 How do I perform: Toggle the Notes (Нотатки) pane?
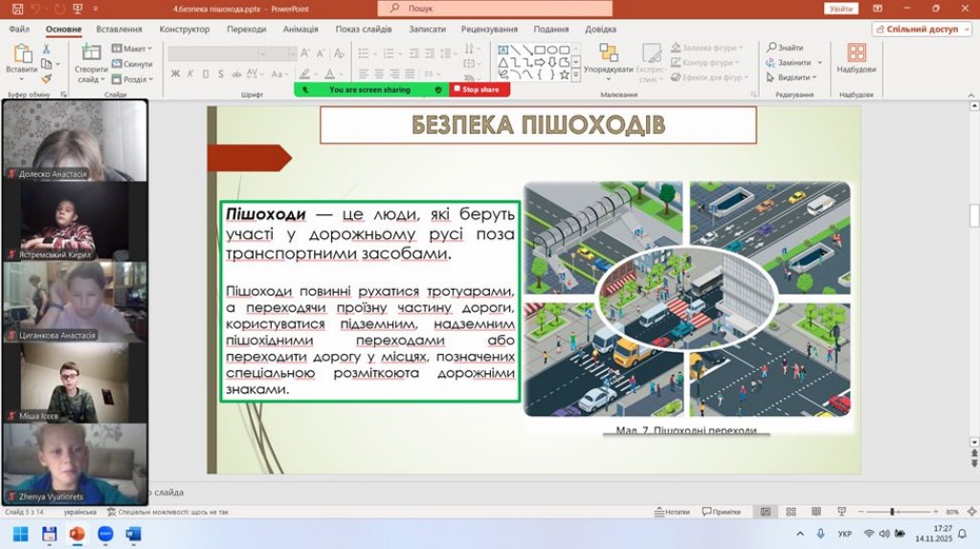[672, 512]
